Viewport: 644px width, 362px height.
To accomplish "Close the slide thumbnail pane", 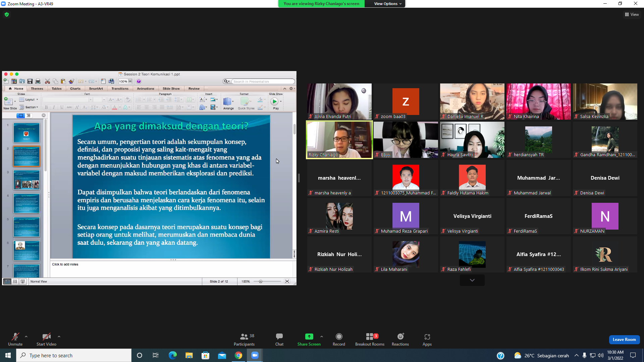I will coord(44,116).
